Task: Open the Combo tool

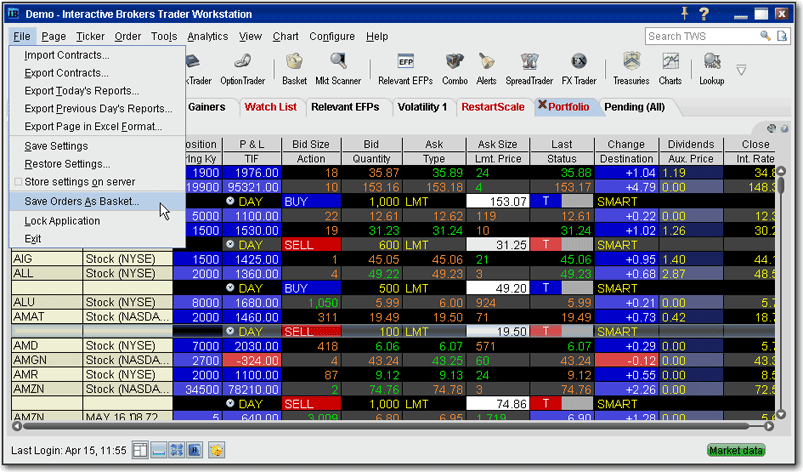Action: (x=455, y=70)
